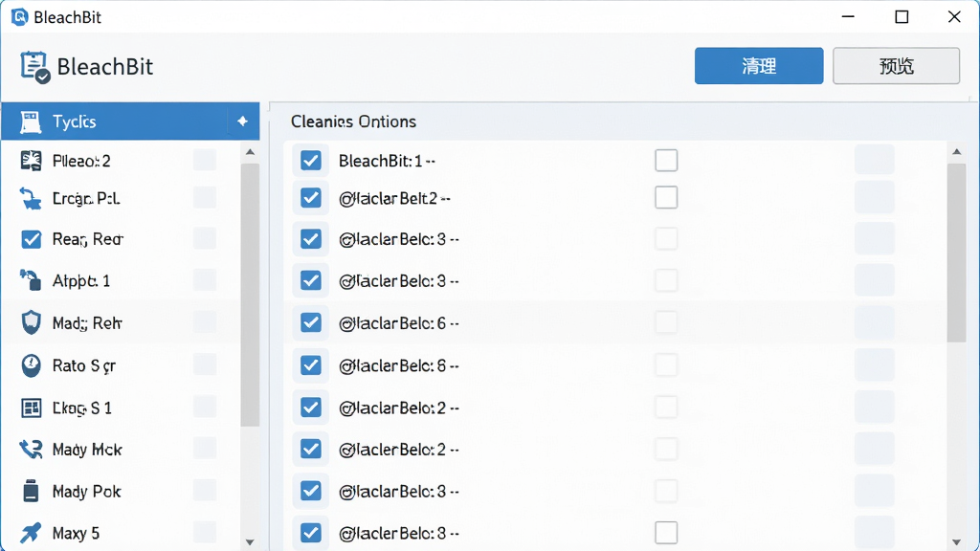Click options list scrollbar up arrow
Screen dimensions: 980x551
pyautogui.click(x=956, y=152)
